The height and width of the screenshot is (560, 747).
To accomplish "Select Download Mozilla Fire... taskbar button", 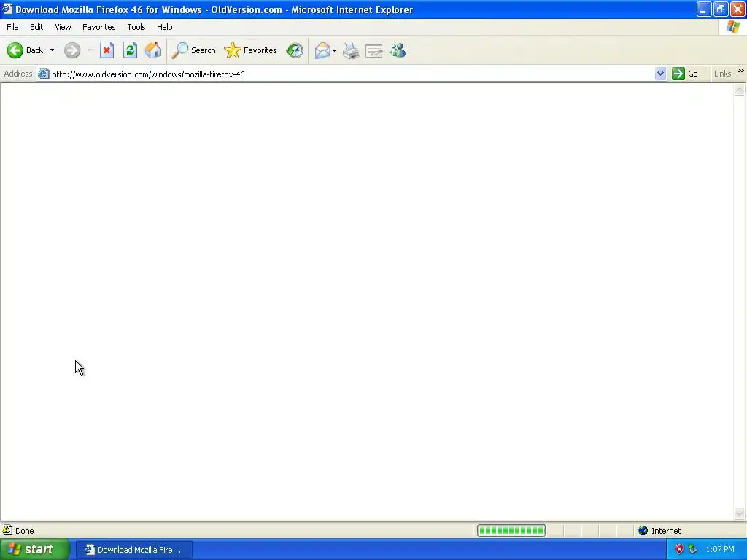I will [x=134, y=550].
